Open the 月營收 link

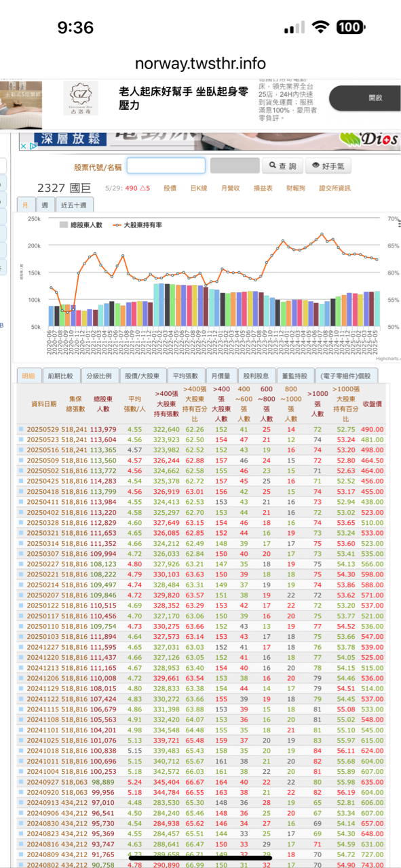click(x=231, y=188)
